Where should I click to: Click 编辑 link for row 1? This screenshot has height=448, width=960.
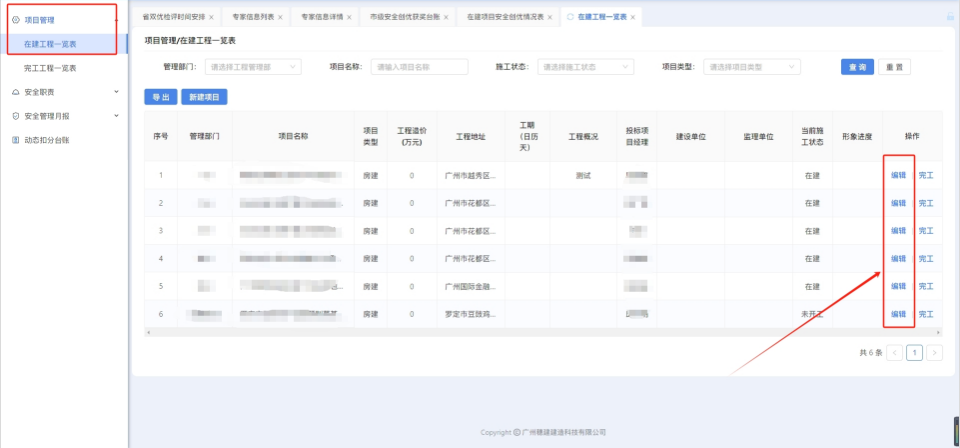tap(898, 175)
